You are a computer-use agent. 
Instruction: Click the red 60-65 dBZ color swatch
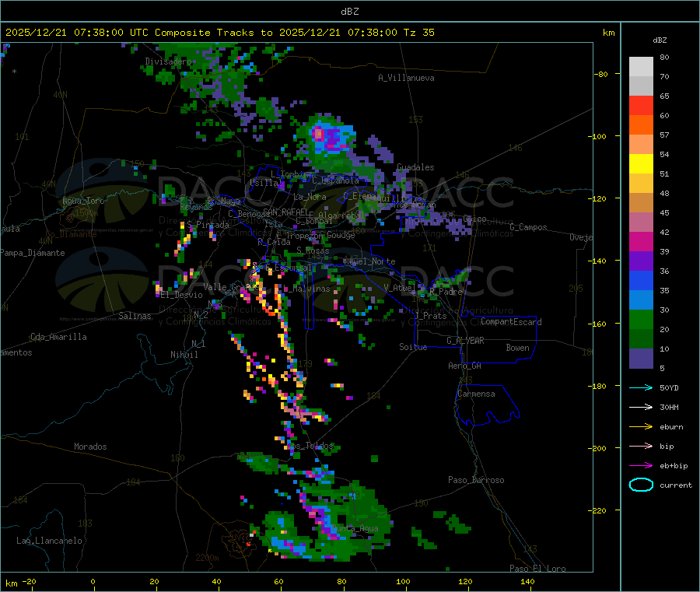[x=641, y=105]
